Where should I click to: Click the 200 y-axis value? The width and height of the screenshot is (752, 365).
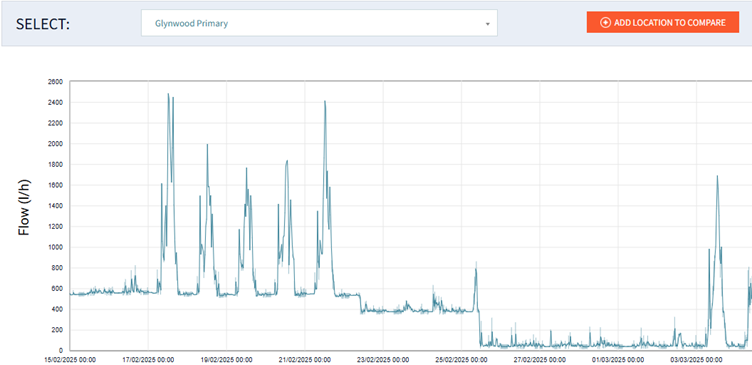point(57,330)
